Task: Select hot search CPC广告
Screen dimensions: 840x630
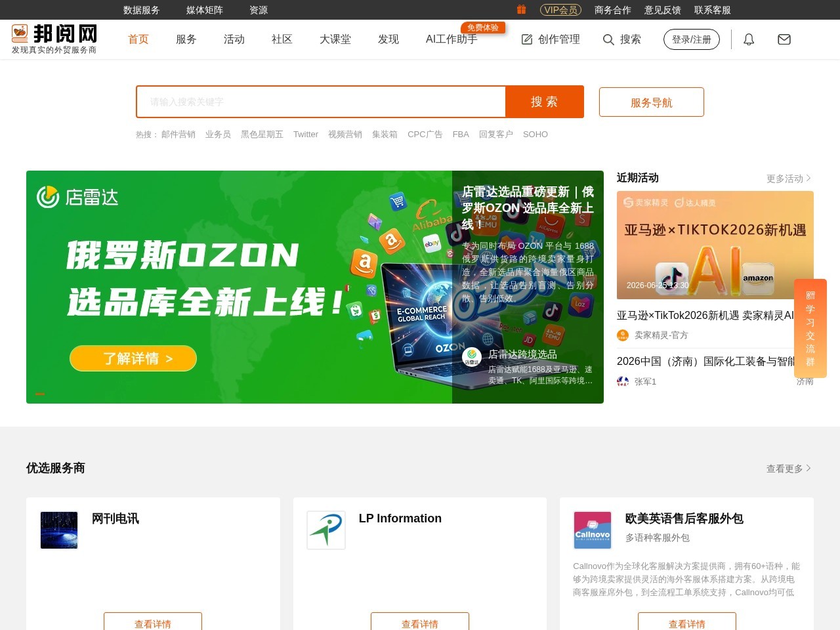Action: pos(425,135)
